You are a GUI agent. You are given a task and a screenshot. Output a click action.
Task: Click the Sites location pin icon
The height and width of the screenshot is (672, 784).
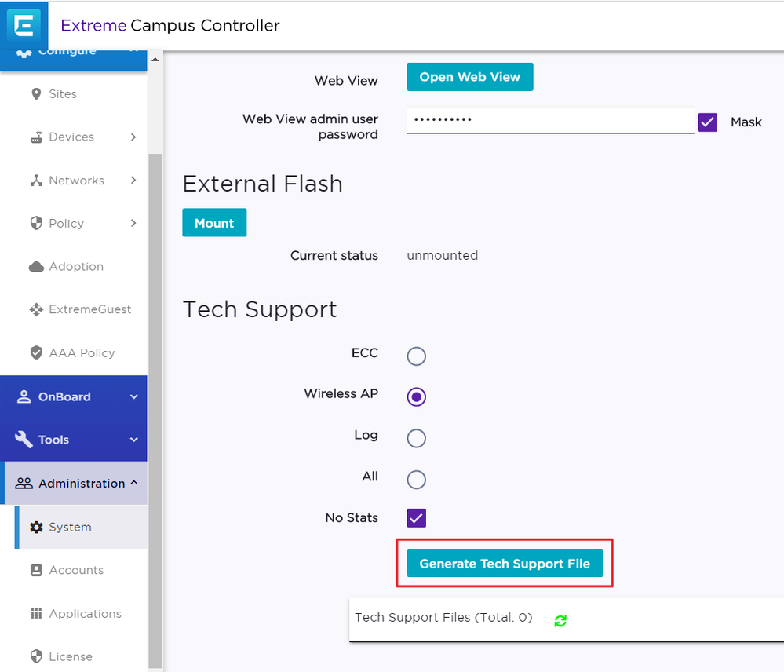click(x=36, y=94)
